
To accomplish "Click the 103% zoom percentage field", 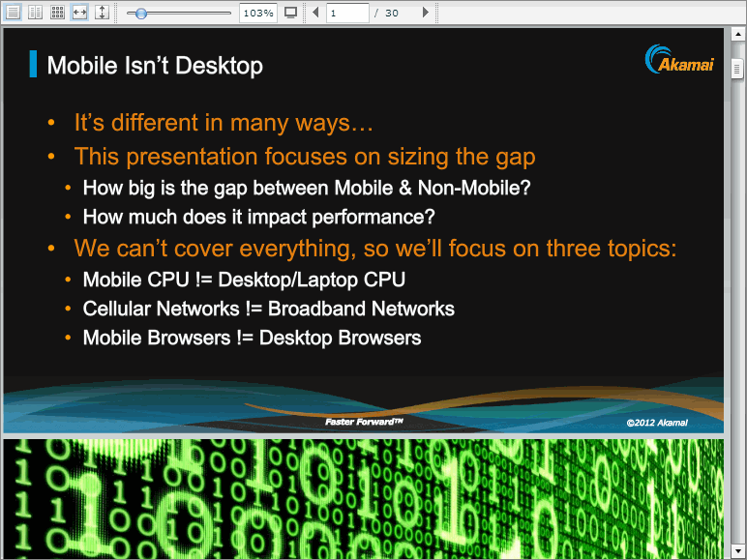I will (257, 13).
